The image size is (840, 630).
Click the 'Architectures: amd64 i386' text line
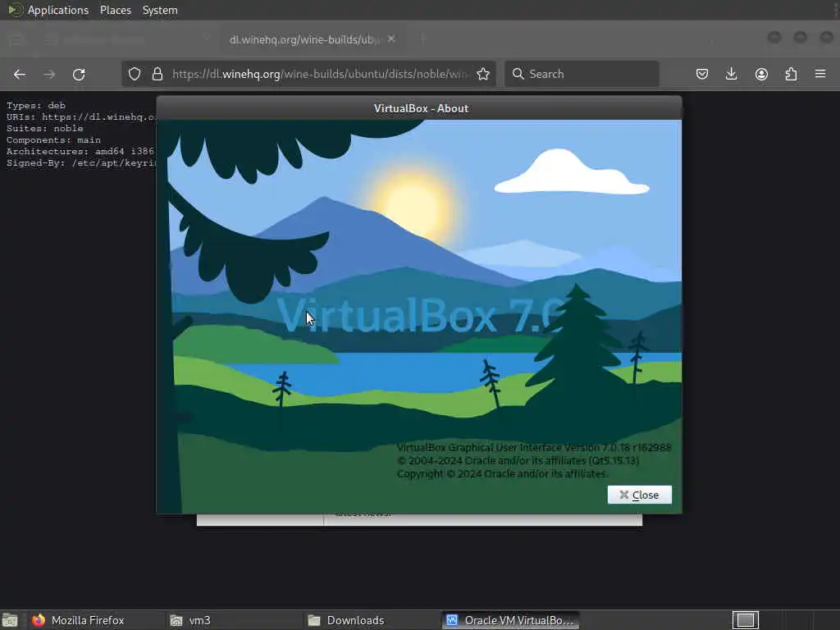click(x=80, y=152)
